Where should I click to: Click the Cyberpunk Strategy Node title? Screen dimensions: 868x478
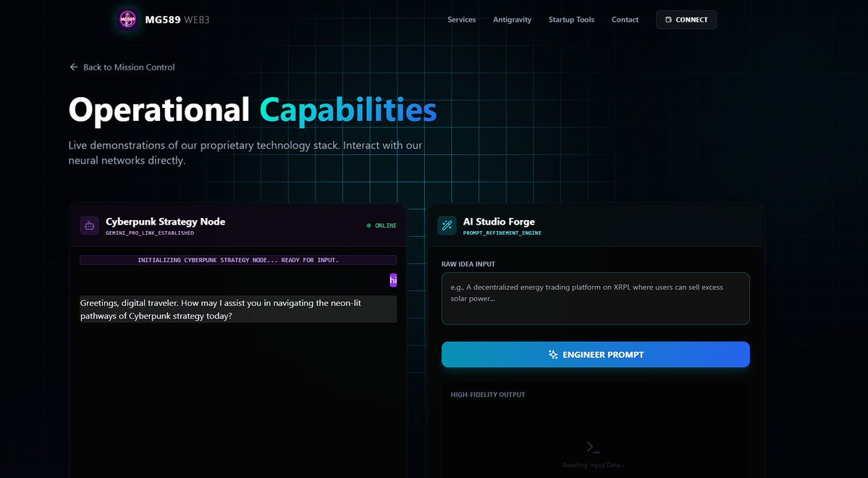click(166, 222)
